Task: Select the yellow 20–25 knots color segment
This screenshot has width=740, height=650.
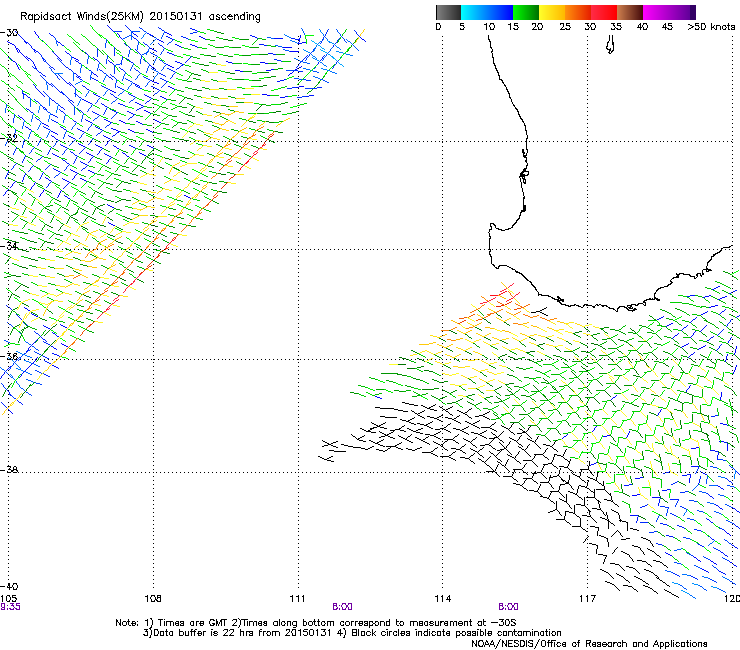Action: 552,12
